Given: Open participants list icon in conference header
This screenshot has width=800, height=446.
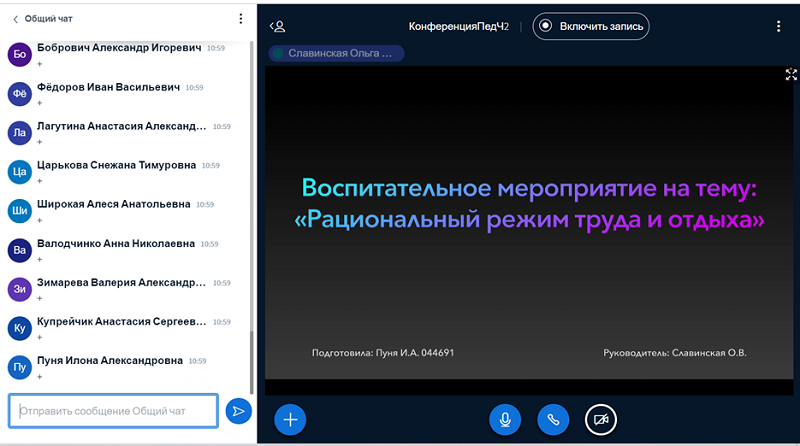Looking at the screenshot, I should 278,27.
